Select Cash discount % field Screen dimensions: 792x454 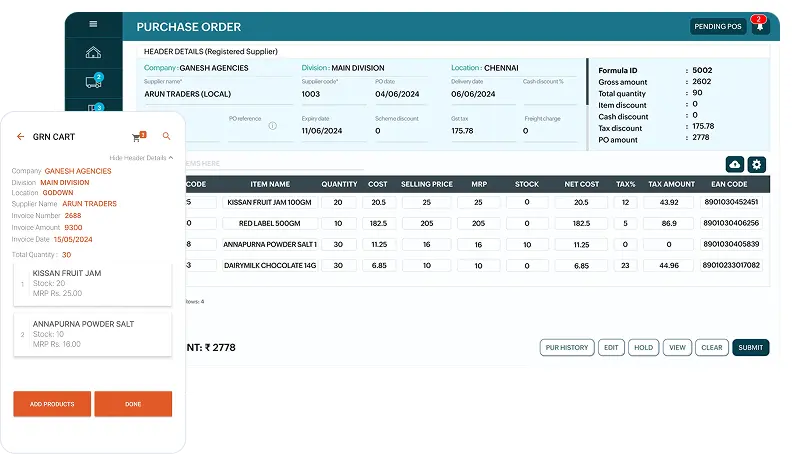pos(550,94)
